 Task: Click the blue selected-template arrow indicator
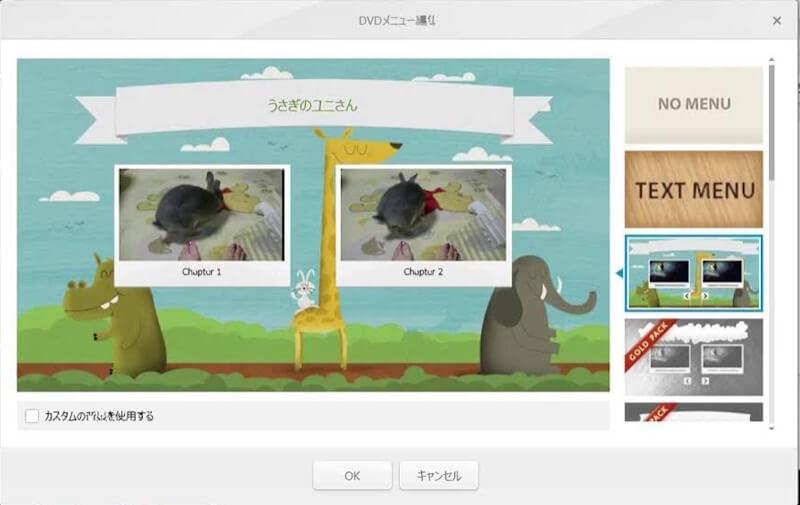618,273
